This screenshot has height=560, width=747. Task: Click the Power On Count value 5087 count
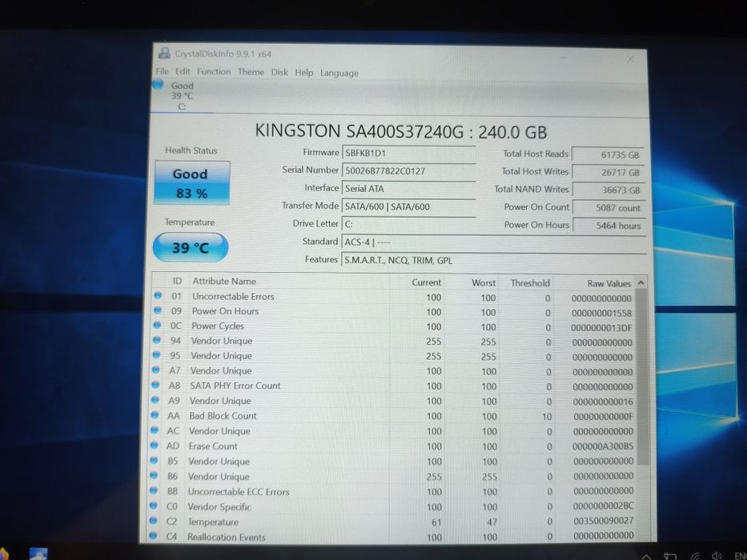pyautogui.click(x=609, y=208)
